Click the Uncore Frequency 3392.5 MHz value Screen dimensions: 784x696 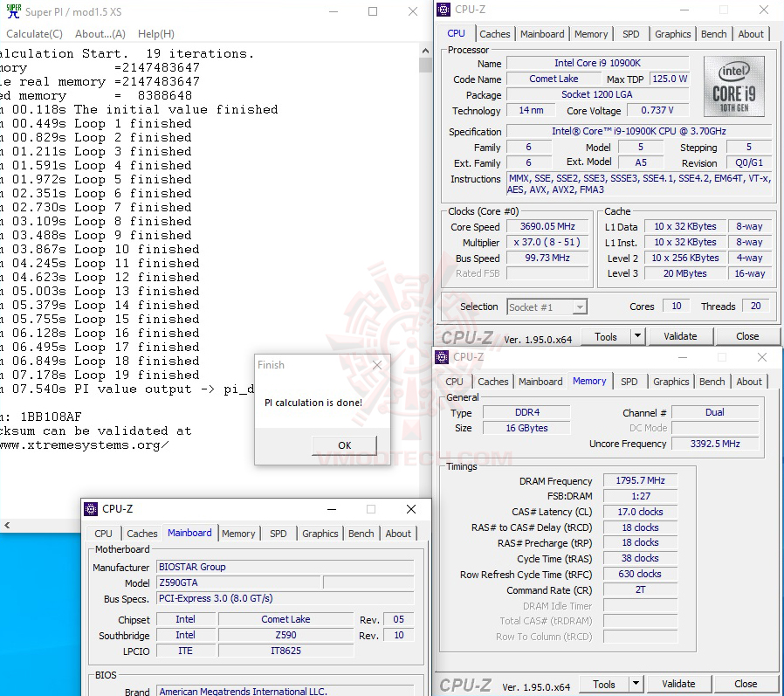click(715, 444)
